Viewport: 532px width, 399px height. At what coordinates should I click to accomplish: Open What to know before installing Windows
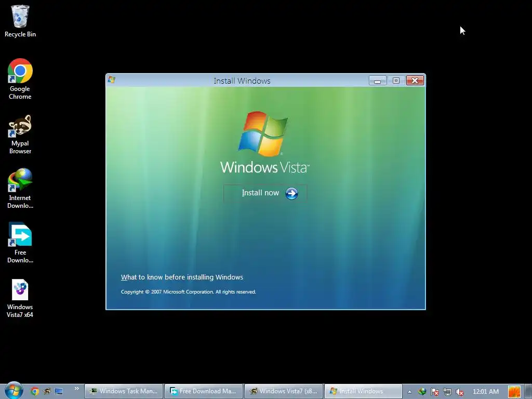pyautogui.click(x=182, y=277)
